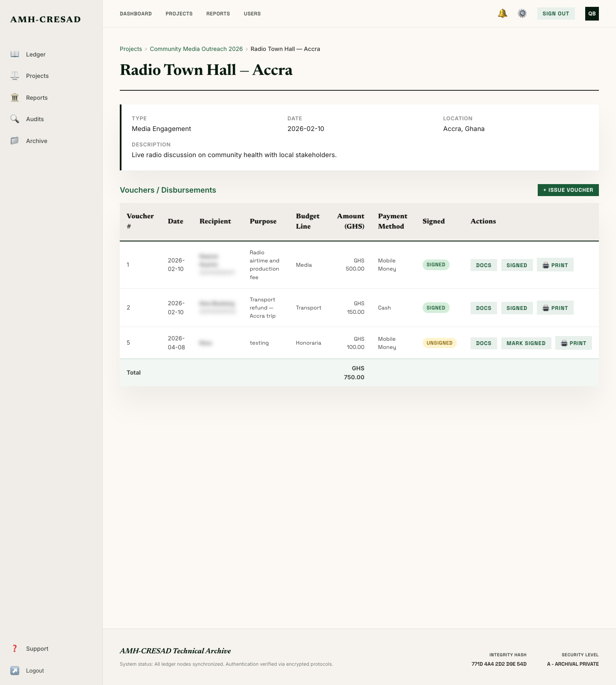The height and width of the screenshot is (685, 616).
Task: Click the Projects scales icon in sidebar
Action: (15, 76)
